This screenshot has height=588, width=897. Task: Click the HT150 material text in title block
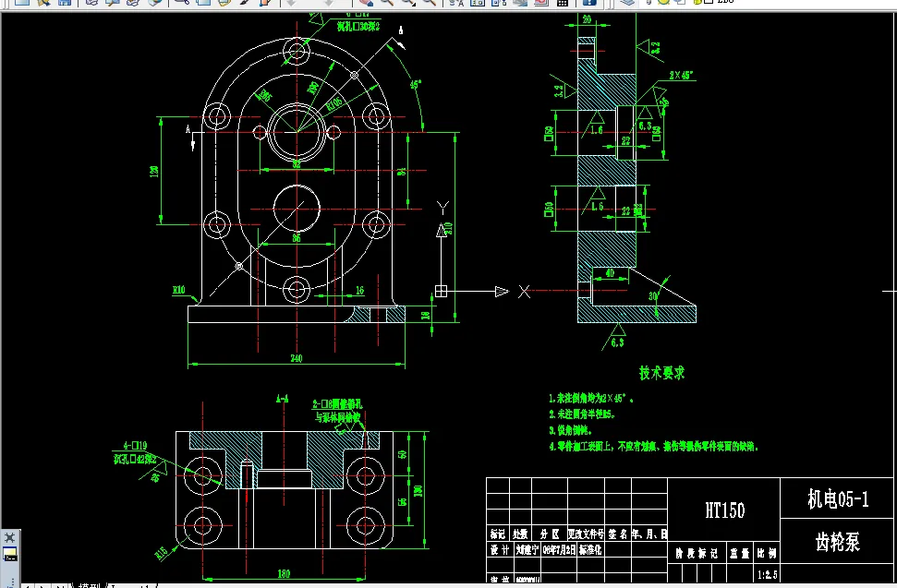725,510
